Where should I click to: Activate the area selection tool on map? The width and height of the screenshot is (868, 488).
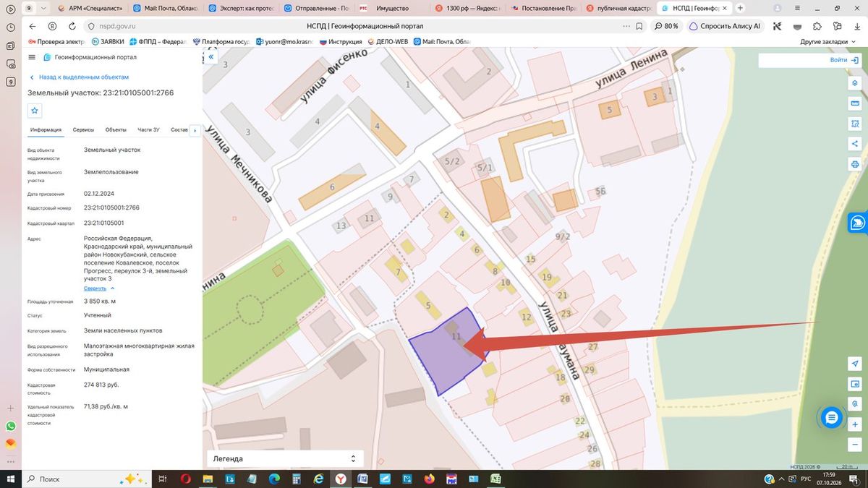855,123
